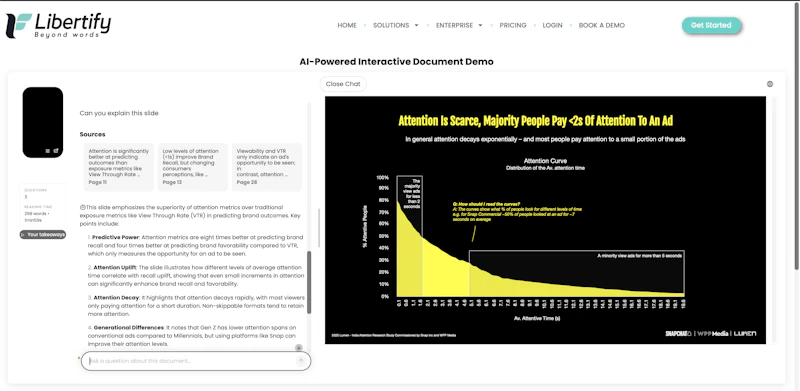Click the Questions count label

coord(35,190)
